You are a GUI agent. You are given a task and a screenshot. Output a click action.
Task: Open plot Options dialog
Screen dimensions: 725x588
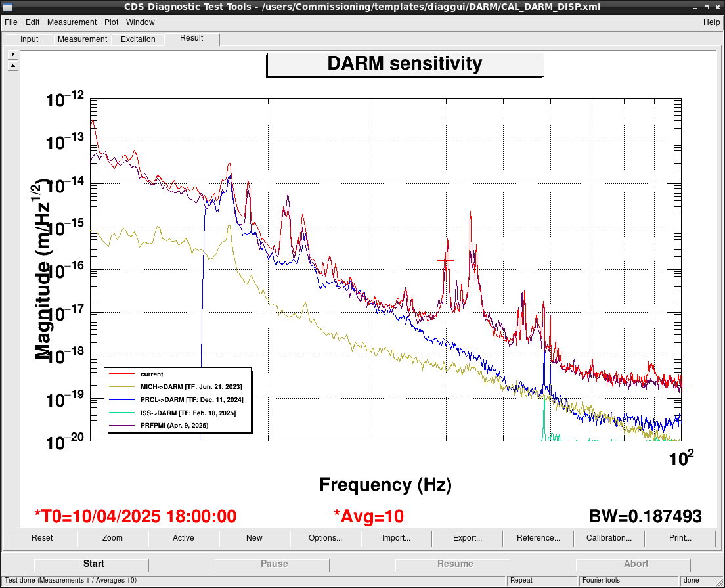point(326,538)
